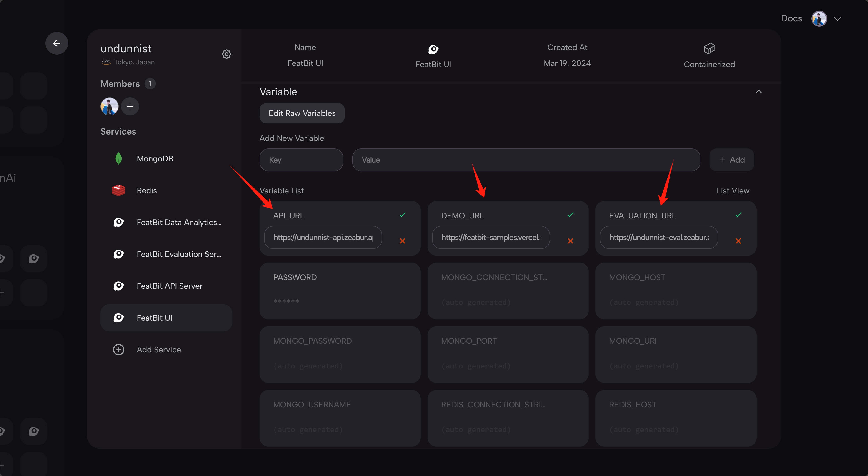Open FeatBit Data Analytics service
The image size is (868, 476).
click(166, 222)
